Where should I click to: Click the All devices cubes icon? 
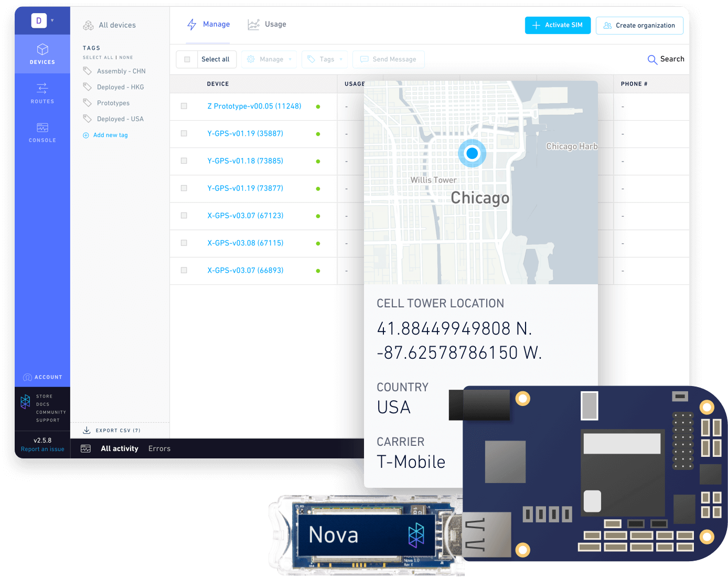pyautogui.click(x=89, y=25)
